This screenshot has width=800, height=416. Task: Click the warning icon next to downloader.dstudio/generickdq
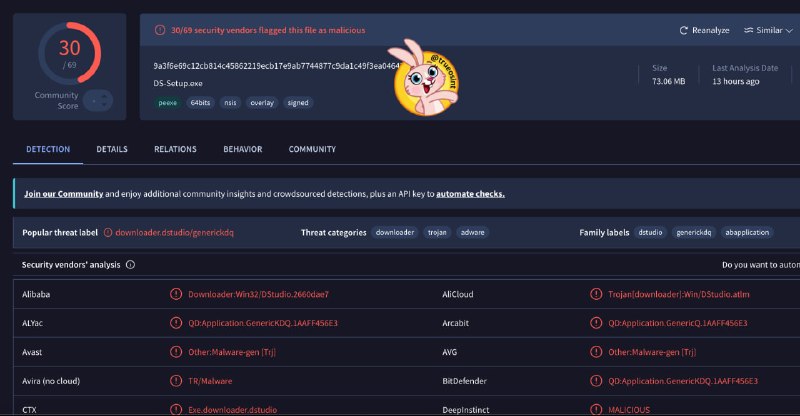pyautogui.click(x=108, y=232)
